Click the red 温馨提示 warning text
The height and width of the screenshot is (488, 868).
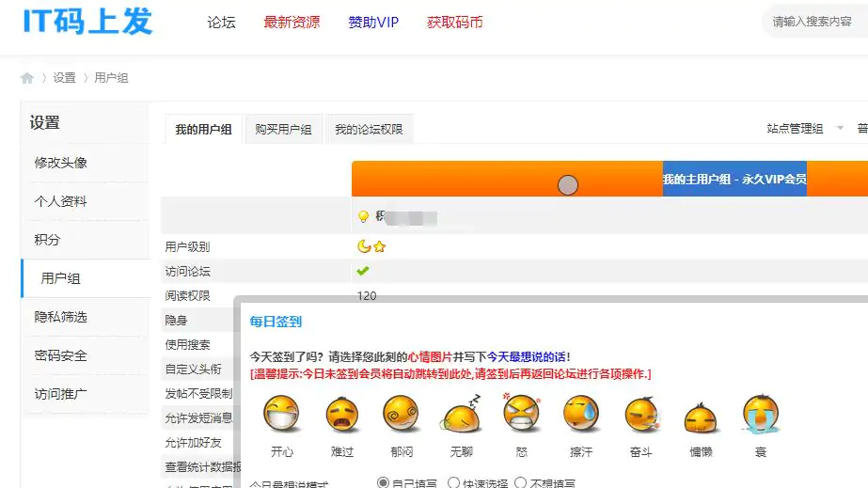click(450, 374)
